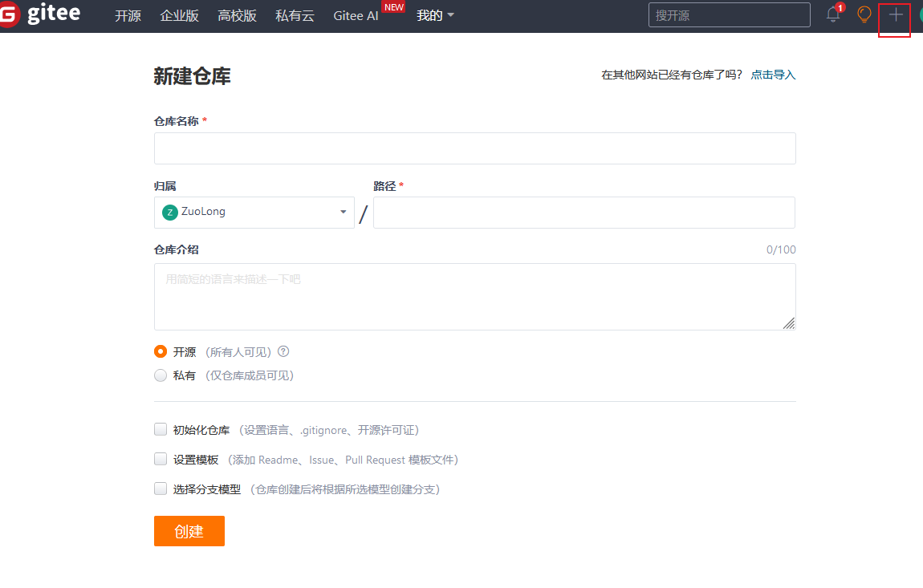Click the 仓库名称 input field
The height and width of the screenshot is (588, 923).
point(474,148)
